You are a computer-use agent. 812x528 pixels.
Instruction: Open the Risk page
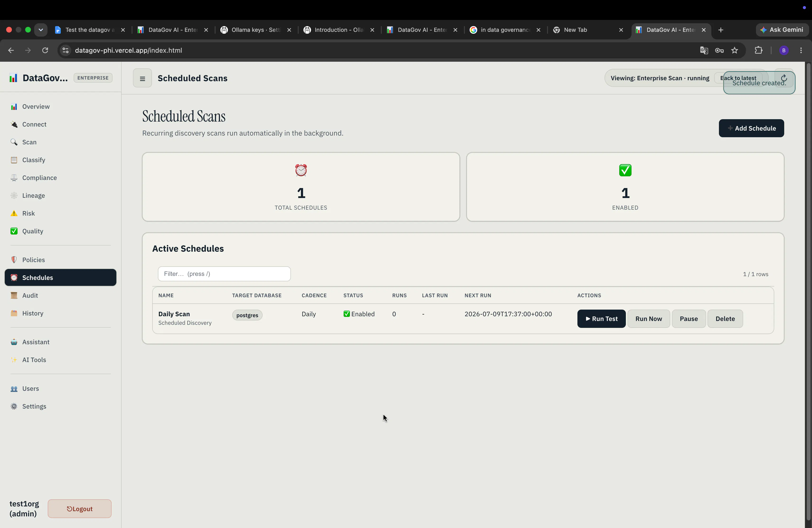[60, 213]
